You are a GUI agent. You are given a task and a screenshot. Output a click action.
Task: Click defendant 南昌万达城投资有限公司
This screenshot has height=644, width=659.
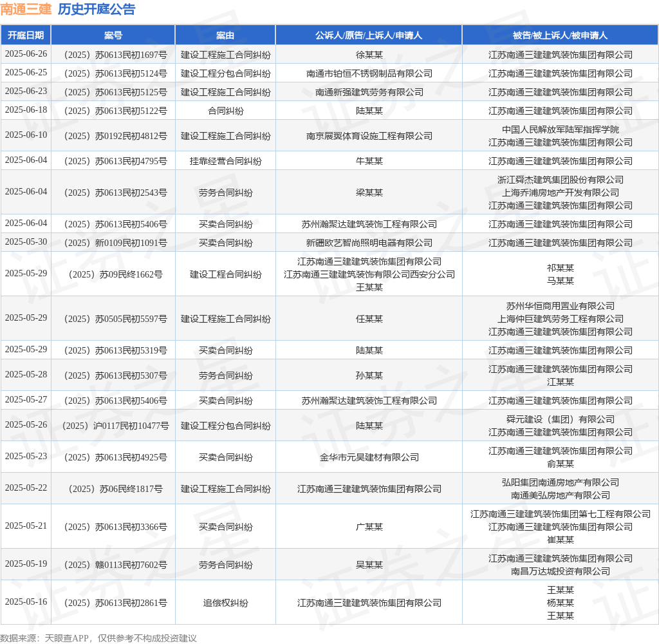[x=561, y=572]
